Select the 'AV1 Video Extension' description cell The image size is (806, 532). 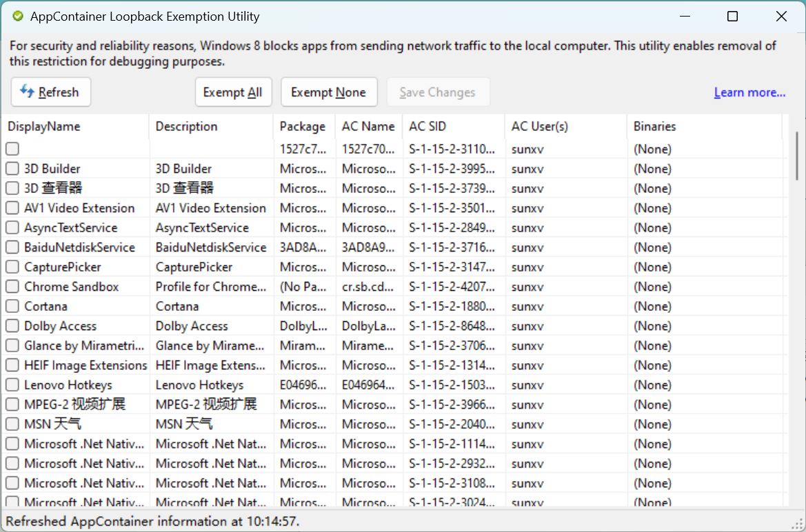click(211, 208)
